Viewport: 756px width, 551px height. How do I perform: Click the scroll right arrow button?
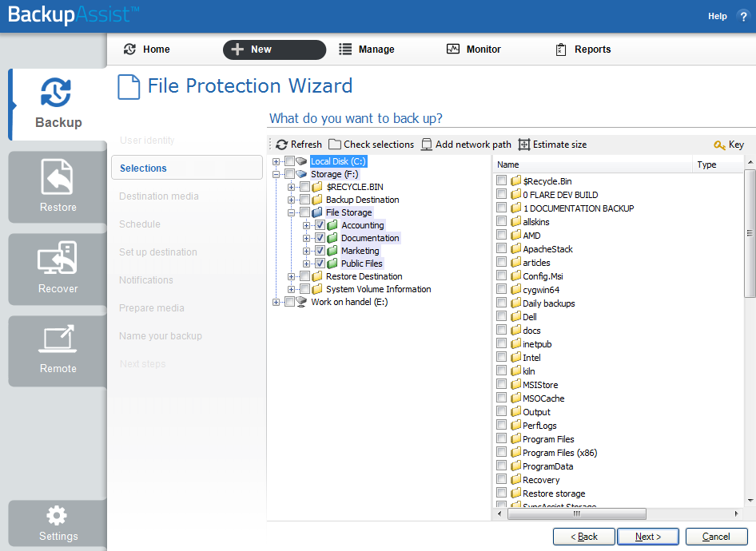(x=736, y=514)
